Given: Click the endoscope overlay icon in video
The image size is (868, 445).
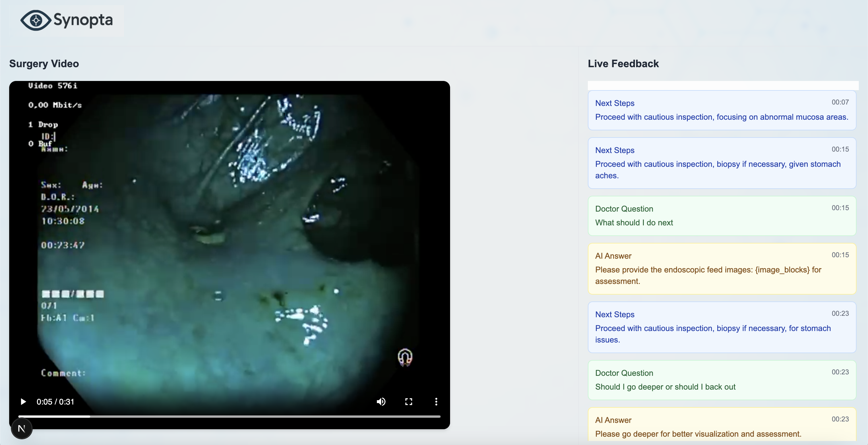Looking at the screenshot, I should pyautogui.click(x=405, y=357).
